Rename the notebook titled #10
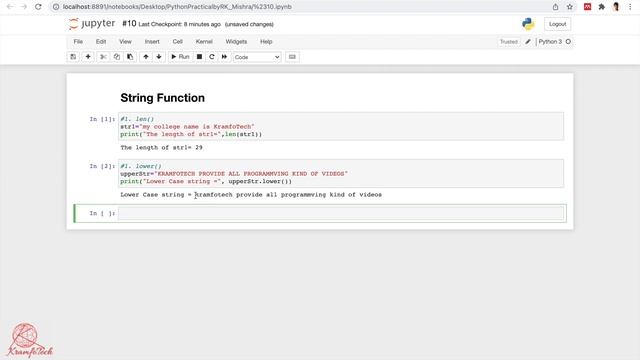640x360 pixels. coord(129,24)
